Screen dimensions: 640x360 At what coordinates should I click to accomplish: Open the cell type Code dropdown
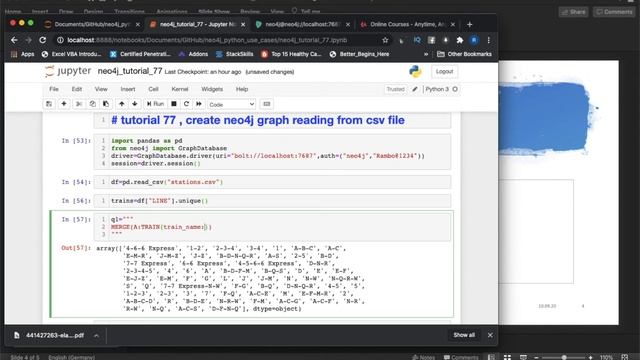231,104
